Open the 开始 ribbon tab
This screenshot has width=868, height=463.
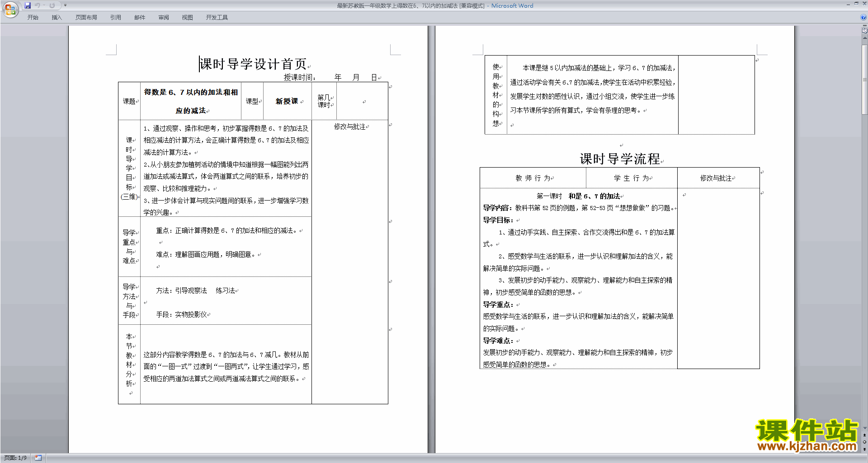tap(33, 17)
